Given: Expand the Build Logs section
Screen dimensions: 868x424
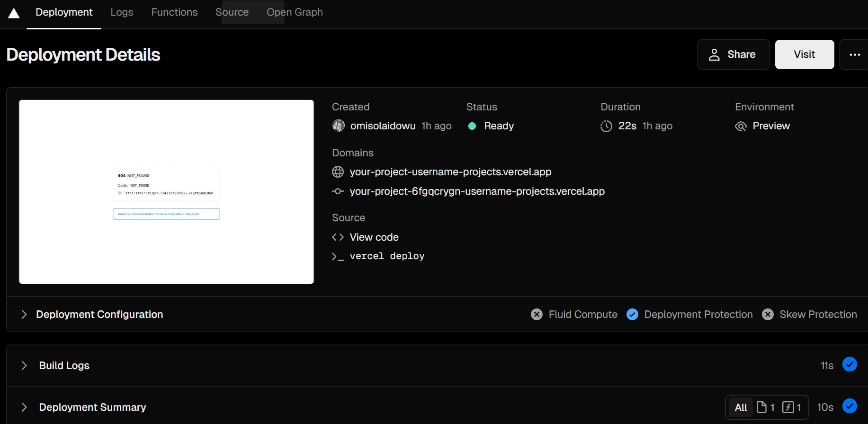Looking at the screenshot, I should click(24, 366).
